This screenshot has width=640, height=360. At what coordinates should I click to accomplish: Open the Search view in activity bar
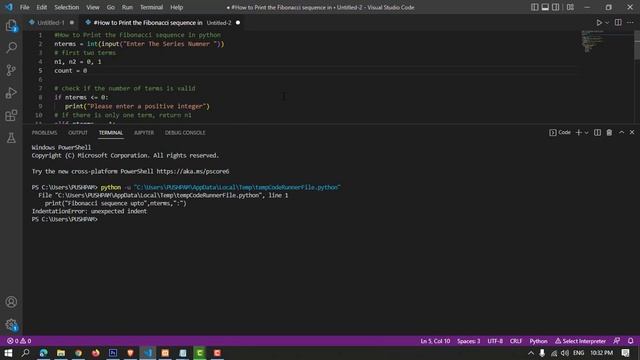coord(11,48)
